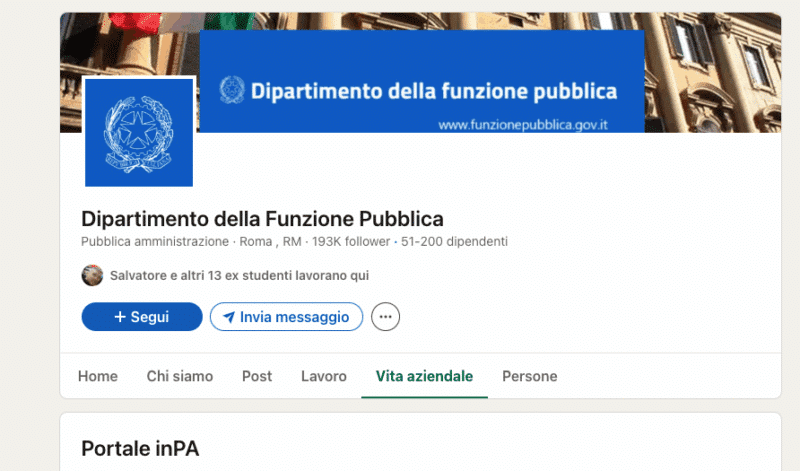The height and width of the screenshot is (471, 800).
Task: Switch to the Chi siamo tab
Action: pos(180,377)
